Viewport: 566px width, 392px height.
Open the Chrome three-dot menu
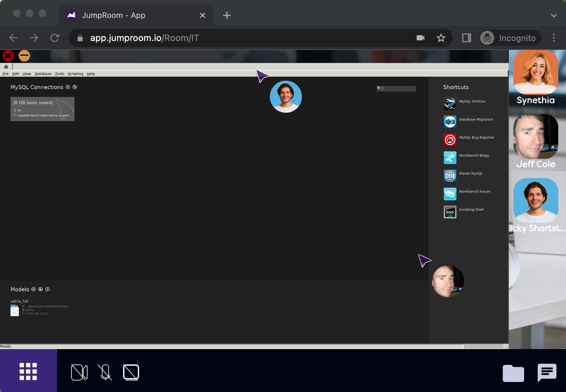[x=554, y=38]
